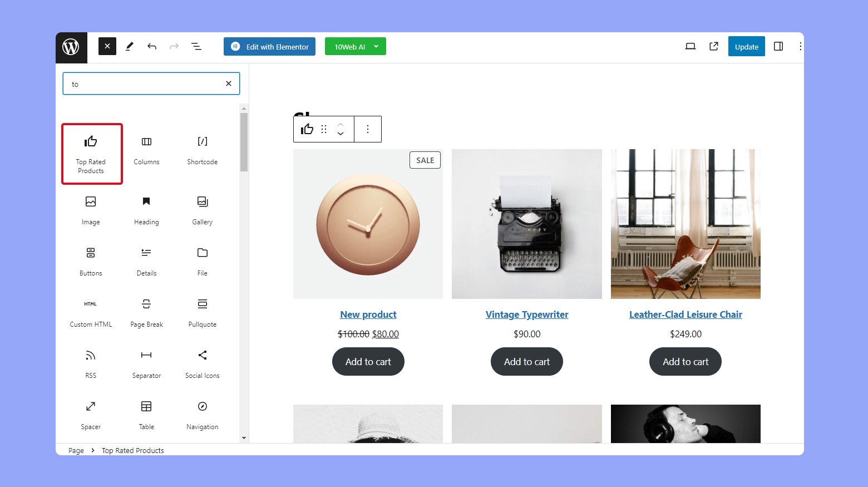
Task: Expand the 10Web AI dropdown arrow
Action: point(376,47)
